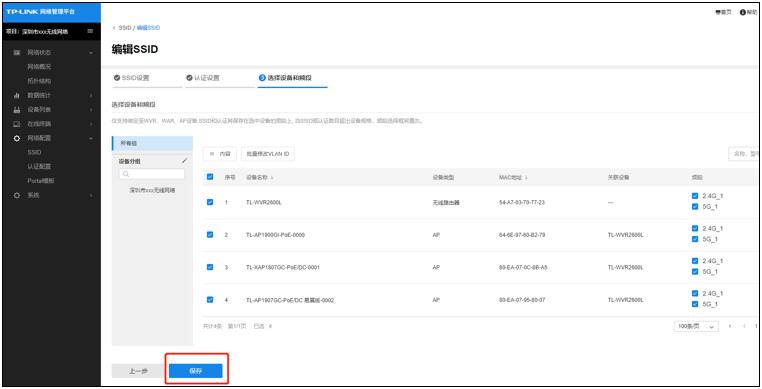Click the 保存 save button

pos(196,371)
